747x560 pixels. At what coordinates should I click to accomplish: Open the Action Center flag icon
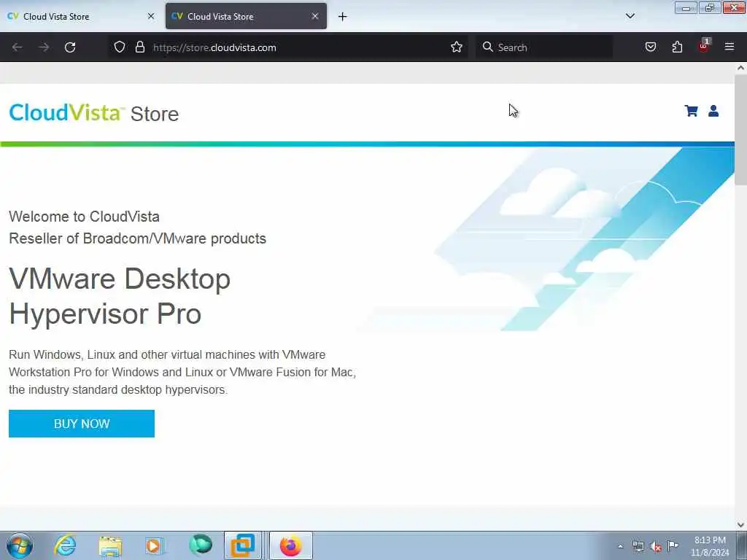coord(673,545)
